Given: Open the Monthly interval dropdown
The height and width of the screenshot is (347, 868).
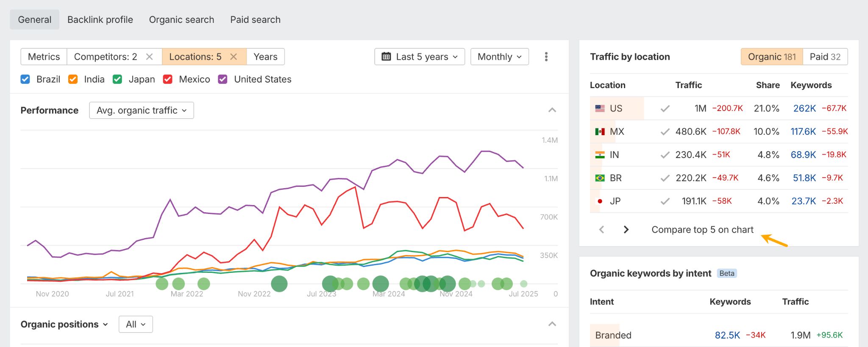Looking at the screenshot, I should [x=499, y=57].
